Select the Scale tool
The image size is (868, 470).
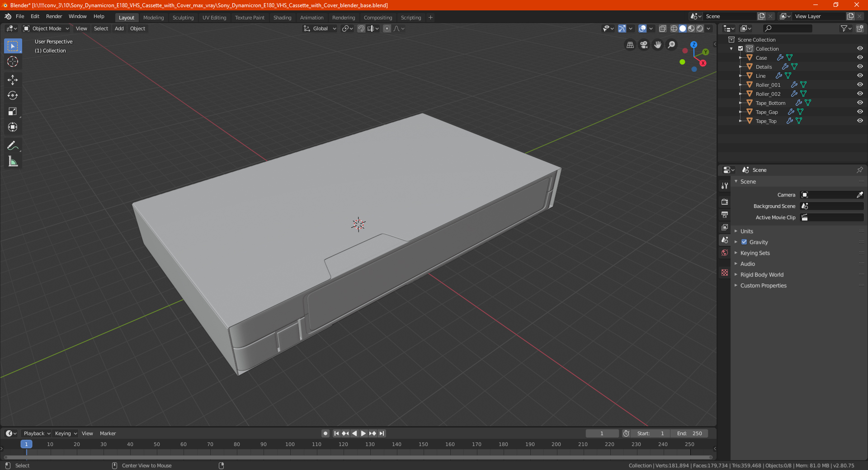[x=13, y=112]
